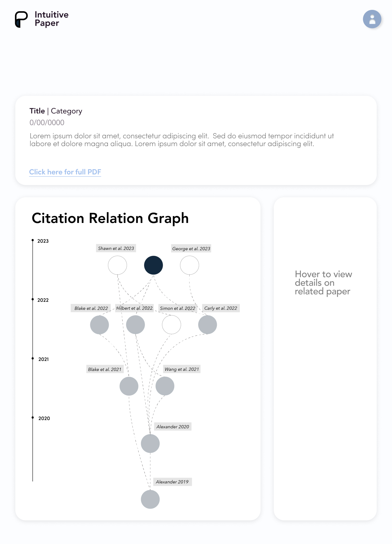Click the Blake et al. 2021 label

[105, 369]
